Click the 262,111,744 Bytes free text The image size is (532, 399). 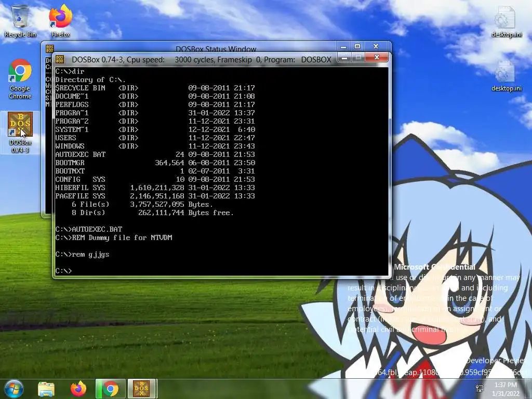point(186,212)
